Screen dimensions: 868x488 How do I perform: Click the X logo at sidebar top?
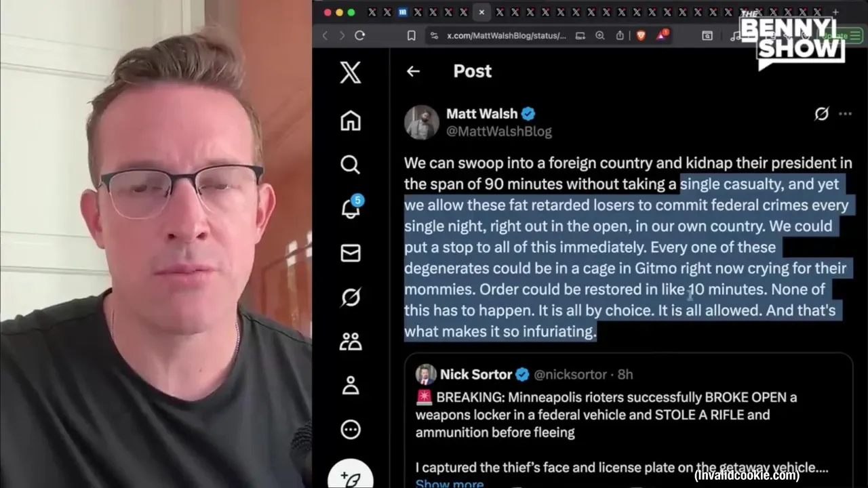[351, 73]
